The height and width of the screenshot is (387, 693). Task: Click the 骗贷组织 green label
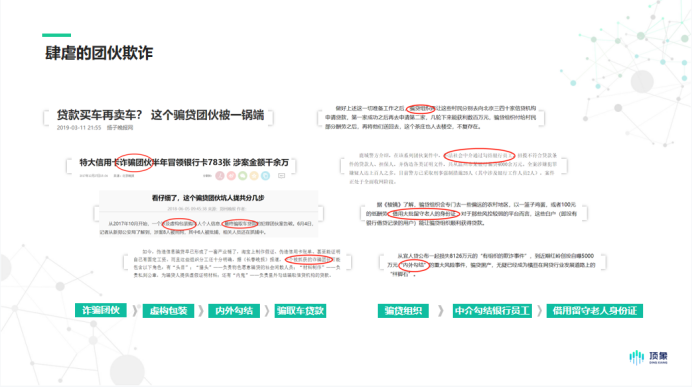[403, 311]
